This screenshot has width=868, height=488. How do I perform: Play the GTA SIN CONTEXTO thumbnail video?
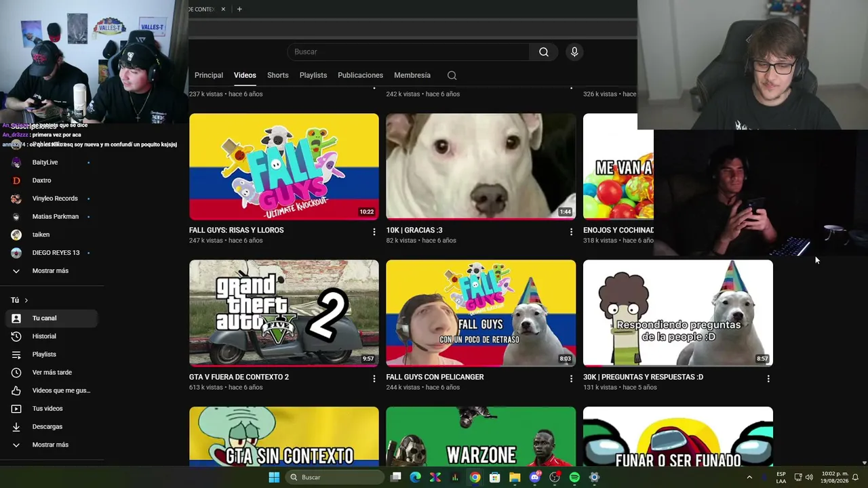284,436
